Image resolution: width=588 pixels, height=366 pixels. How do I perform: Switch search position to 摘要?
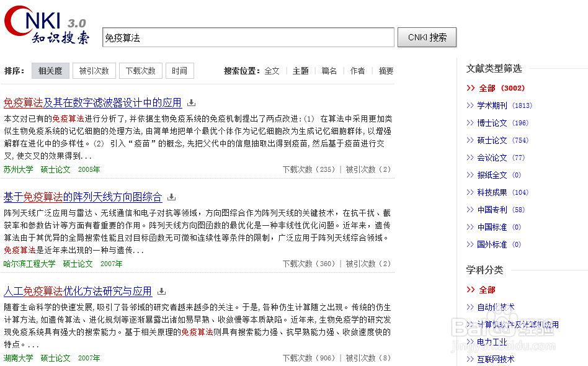[385, 71]
